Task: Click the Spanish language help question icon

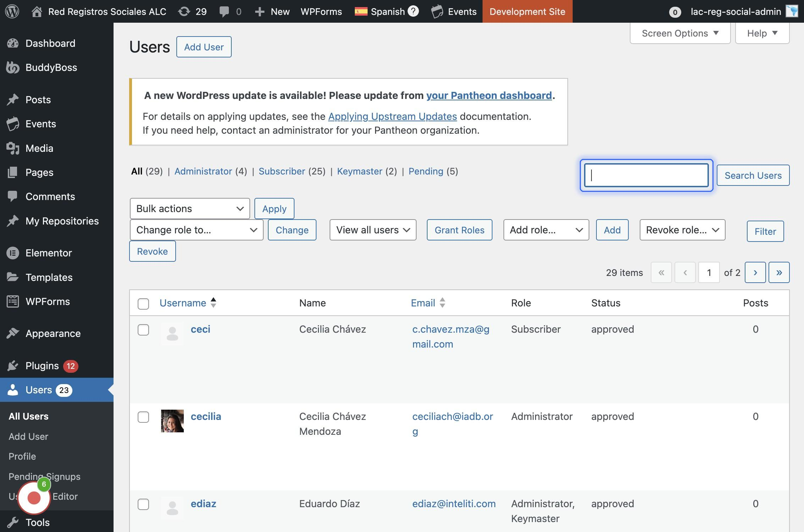Action: [x=413, y=11]
